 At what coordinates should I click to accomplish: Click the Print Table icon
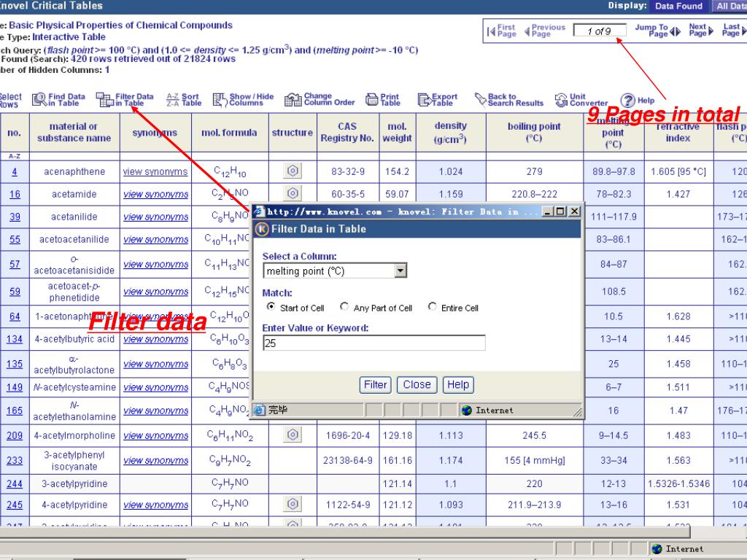[371, 99]
